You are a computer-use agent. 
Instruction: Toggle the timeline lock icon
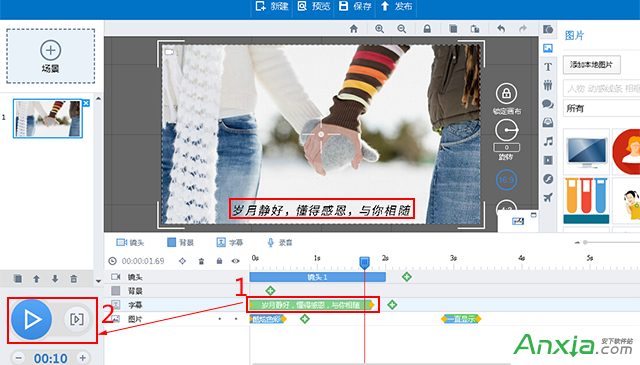219,261
